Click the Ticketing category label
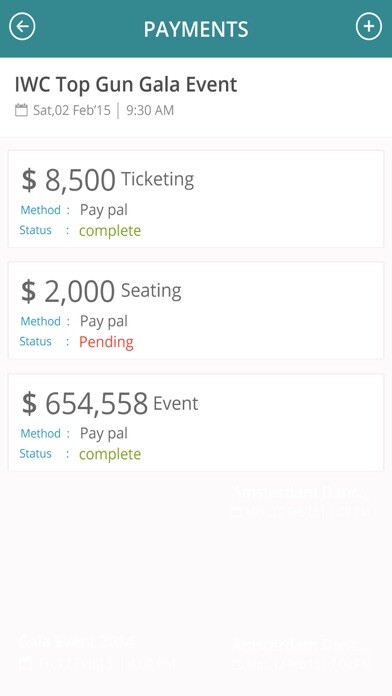Image resolution: width=392 pixels, height=696 pixels. [x=158, y=179]
